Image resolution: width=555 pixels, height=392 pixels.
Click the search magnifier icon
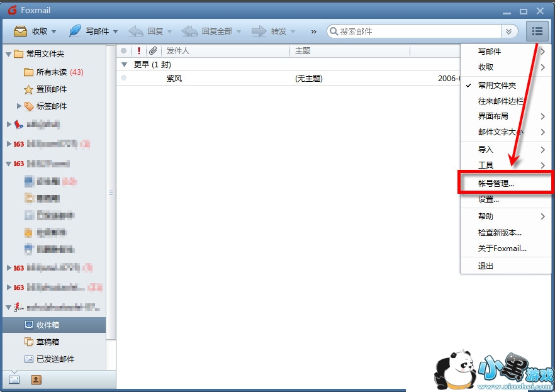click(x=334, y=31)
